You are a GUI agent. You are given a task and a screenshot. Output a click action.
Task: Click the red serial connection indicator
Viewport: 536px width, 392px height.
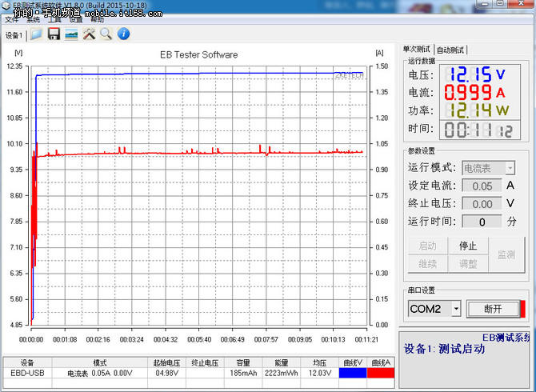point(522,309)
